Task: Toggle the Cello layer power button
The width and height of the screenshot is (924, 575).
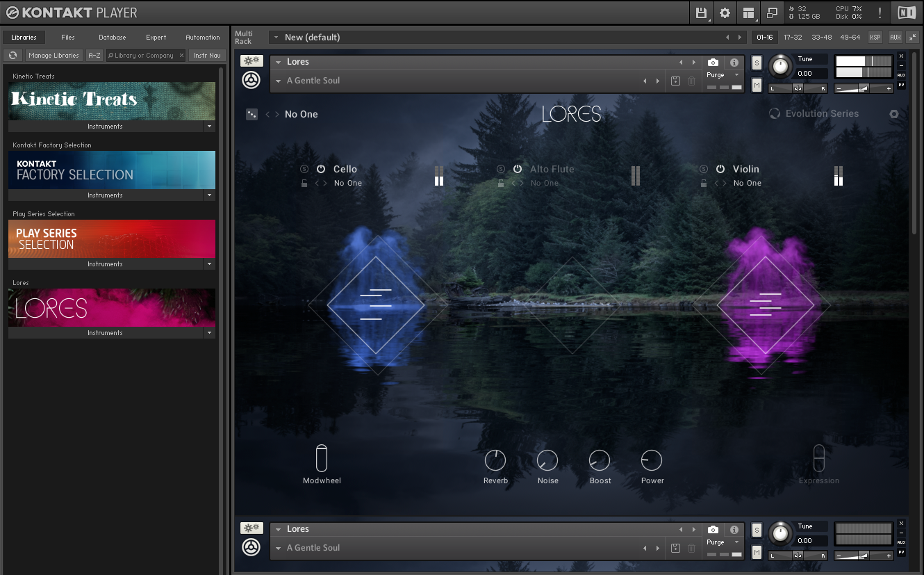Action: click(x=321, y=169)
